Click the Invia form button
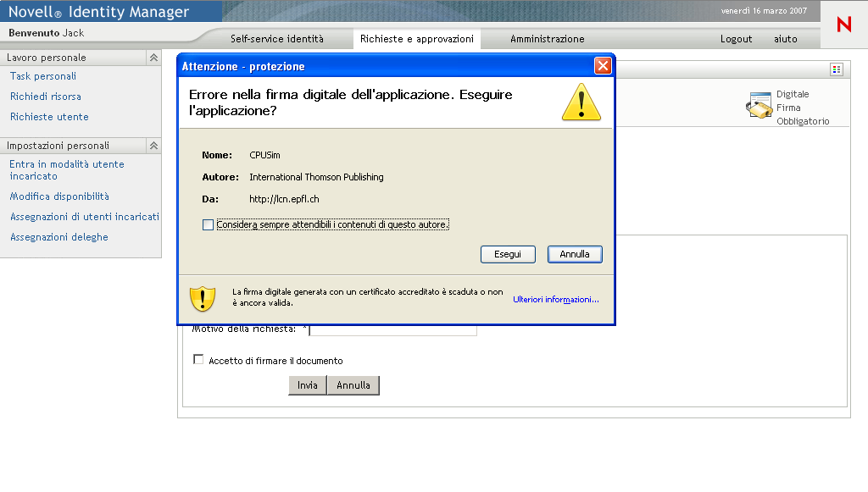 307,385
